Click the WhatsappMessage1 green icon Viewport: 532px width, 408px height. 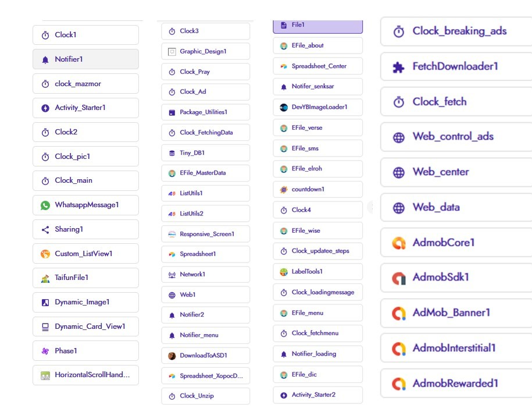pyautogui.click(x=45, y=205)
